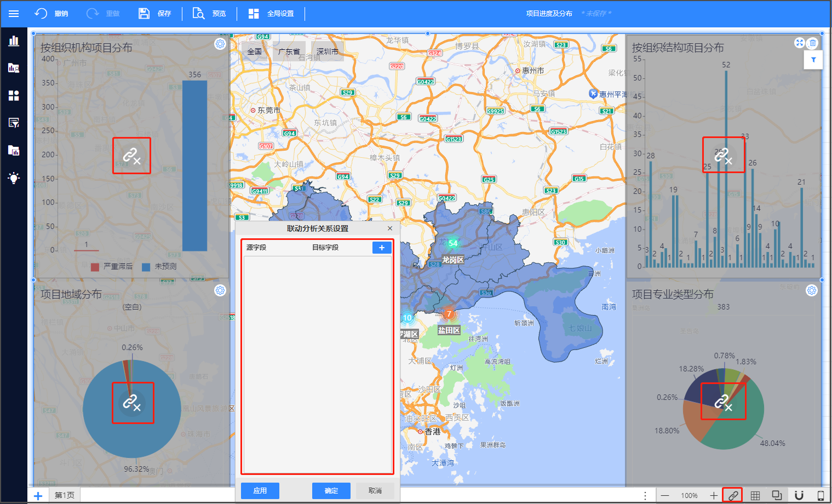Image resolution: width=832 pixels, height=504 pixels.
Task: Open the three-dot more options menu
Action: click(x=645, y=495)
